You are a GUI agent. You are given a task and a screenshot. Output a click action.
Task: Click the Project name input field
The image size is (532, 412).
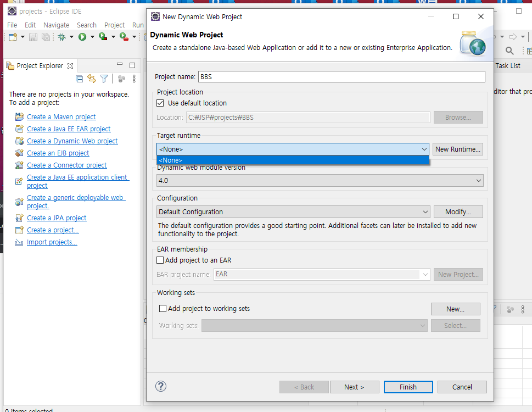(341, 77)
